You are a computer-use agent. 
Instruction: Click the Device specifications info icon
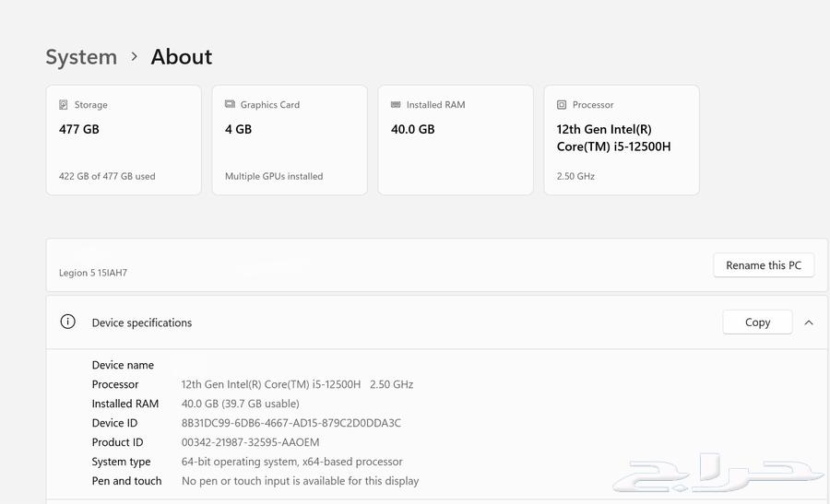point(67,322)
